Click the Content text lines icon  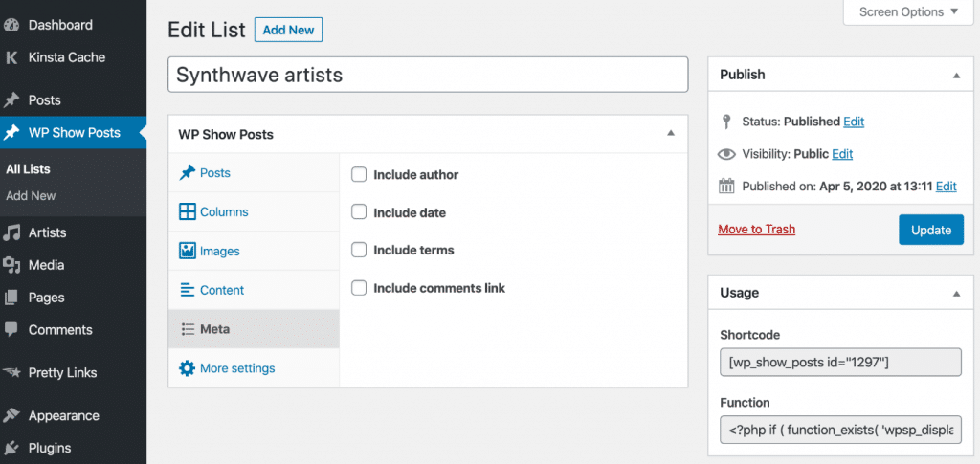click(188, 290)
